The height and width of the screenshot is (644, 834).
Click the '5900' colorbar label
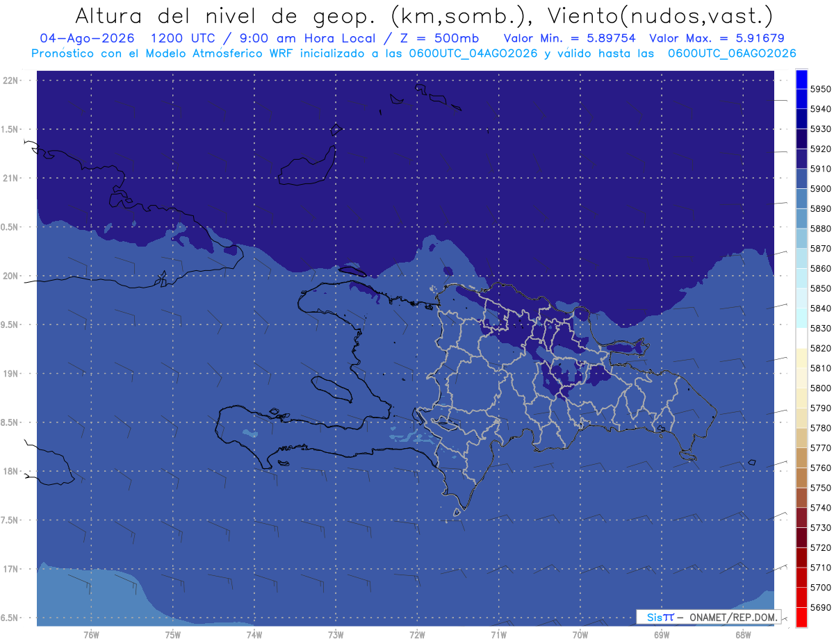(x=820, y=189)
